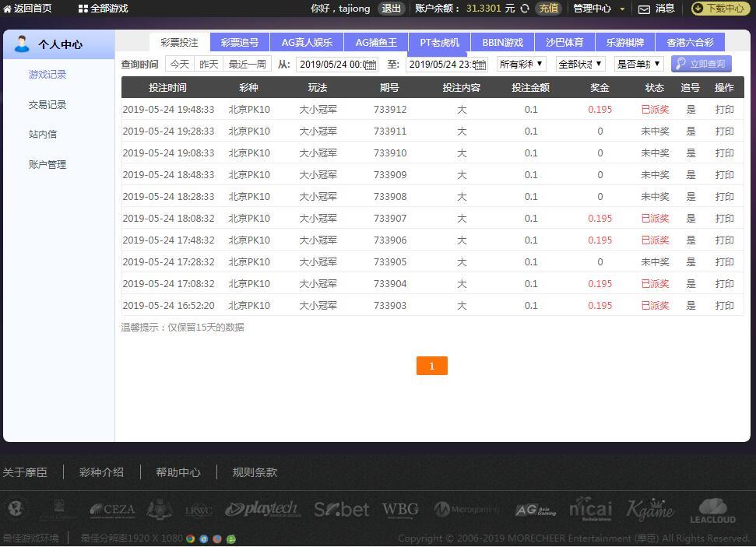Click the 个人中心 user avatar icon
This screenshot has width=756, height=547.
point(22,44)
